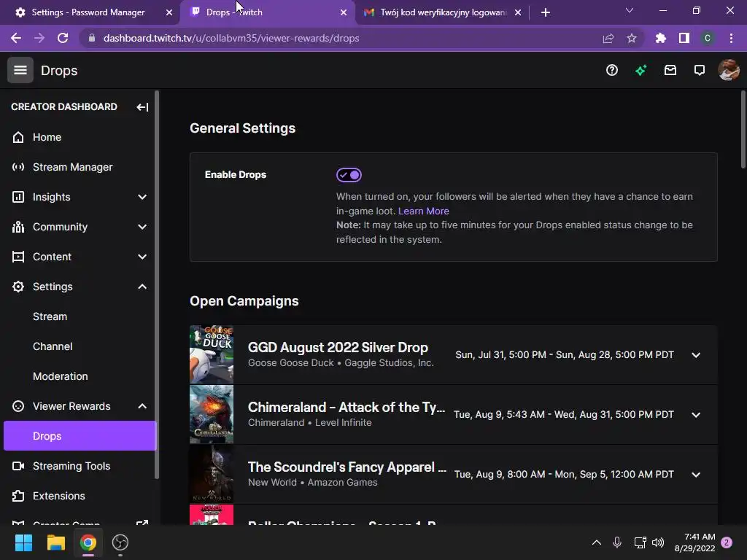Image resolution: width=747 pixels, height=560 pixels.
Task: Open the notification center badge
Action: (x=727, y=542)
